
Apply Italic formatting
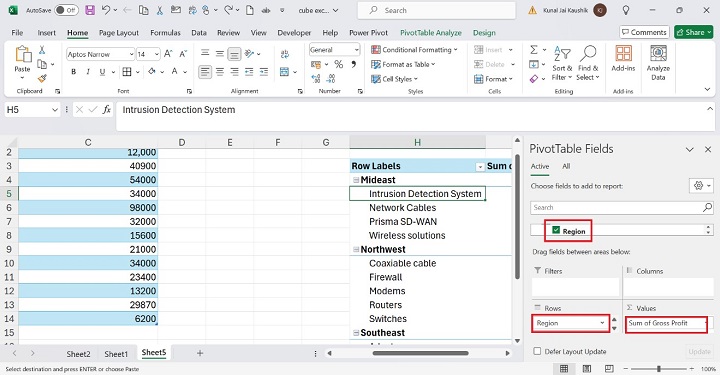(x=88, y=72)
